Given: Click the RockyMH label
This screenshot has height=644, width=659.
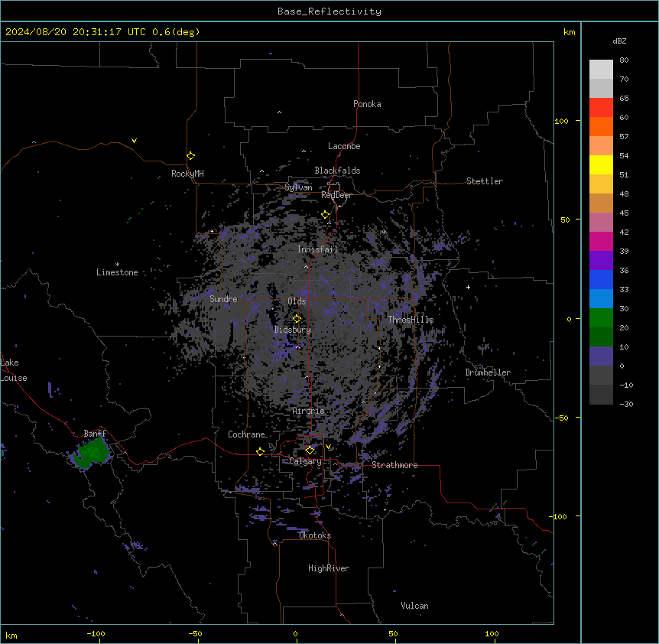Looking at the screenshot, I should (187, 174).
